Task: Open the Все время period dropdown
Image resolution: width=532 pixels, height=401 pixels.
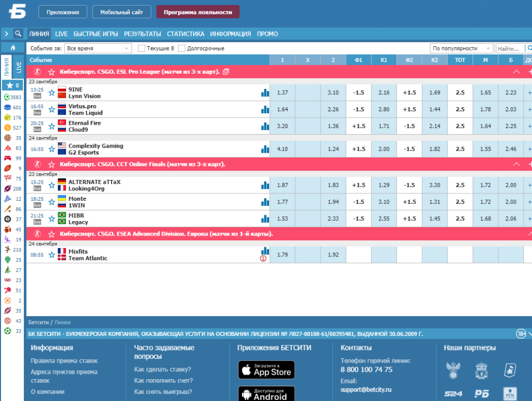Action: tap(98, 48)
